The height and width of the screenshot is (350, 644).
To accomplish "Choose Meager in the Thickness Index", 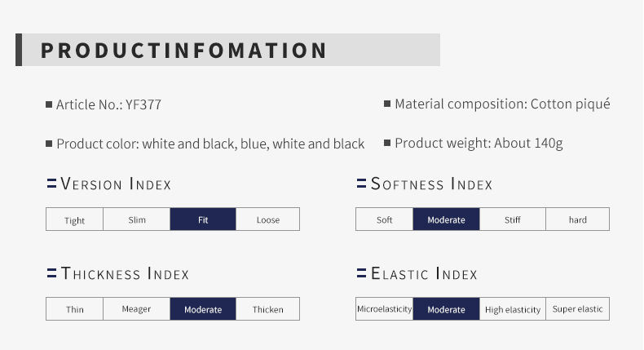I will pyautogui.click(x=136, y=309).
